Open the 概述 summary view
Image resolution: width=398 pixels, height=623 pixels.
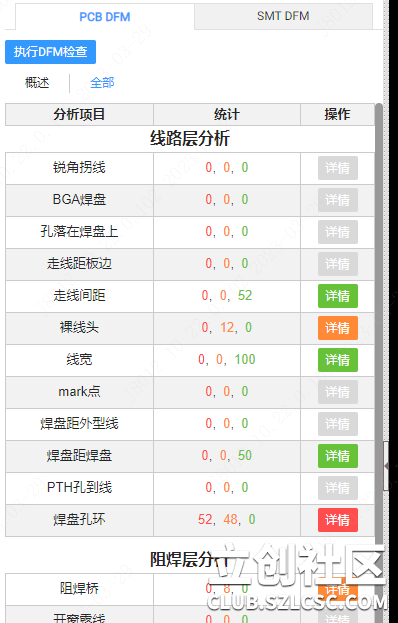(x=37, y=83)
